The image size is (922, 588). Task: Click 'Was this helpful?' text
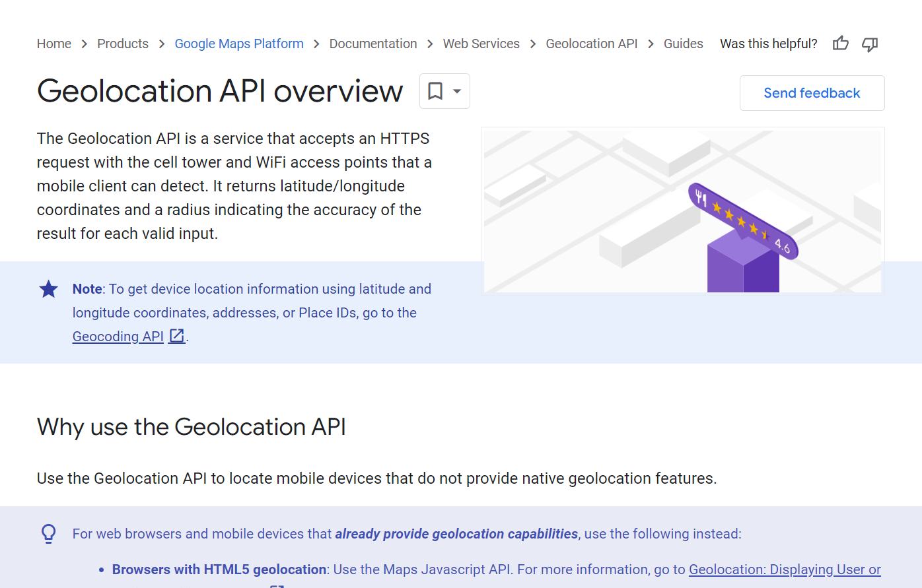click(x=769, y=44)
